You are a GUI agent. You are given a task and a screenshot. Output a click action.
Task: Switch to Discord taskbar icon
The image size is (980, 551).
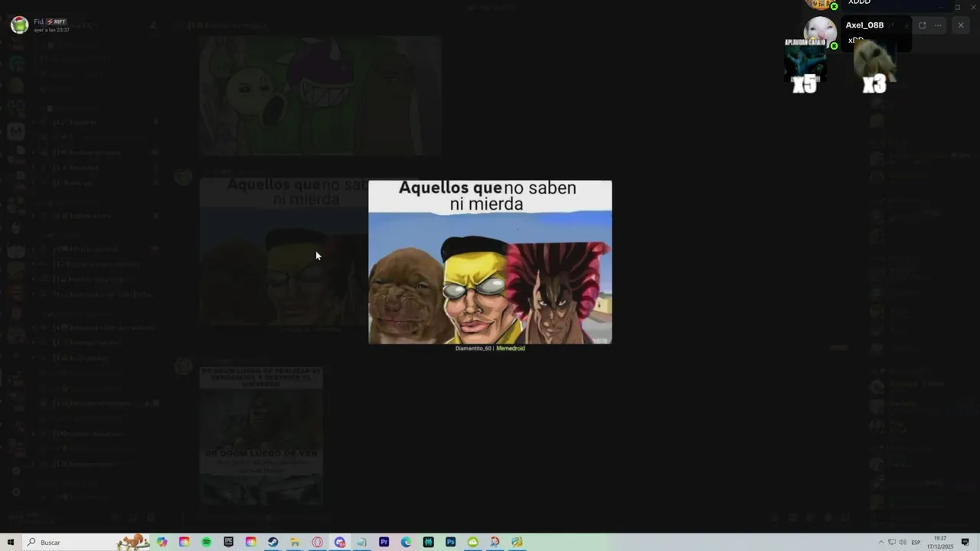(x=340, y=542)
